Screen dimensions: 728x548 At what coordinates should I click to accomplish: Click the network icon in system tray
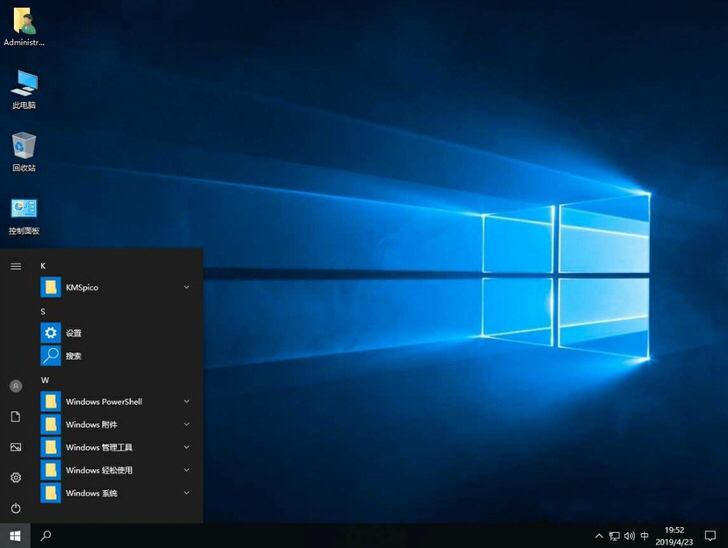point(614,536)
